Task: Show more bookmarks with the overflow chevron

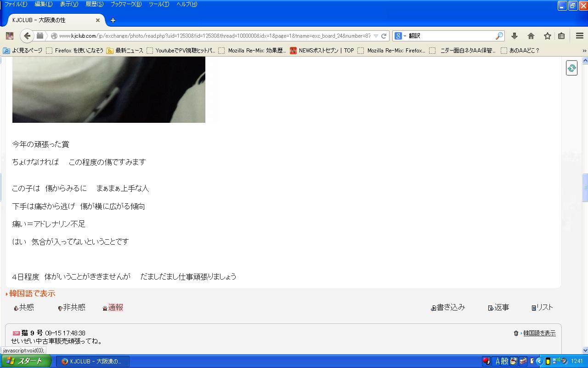Action: click(584, 51)
